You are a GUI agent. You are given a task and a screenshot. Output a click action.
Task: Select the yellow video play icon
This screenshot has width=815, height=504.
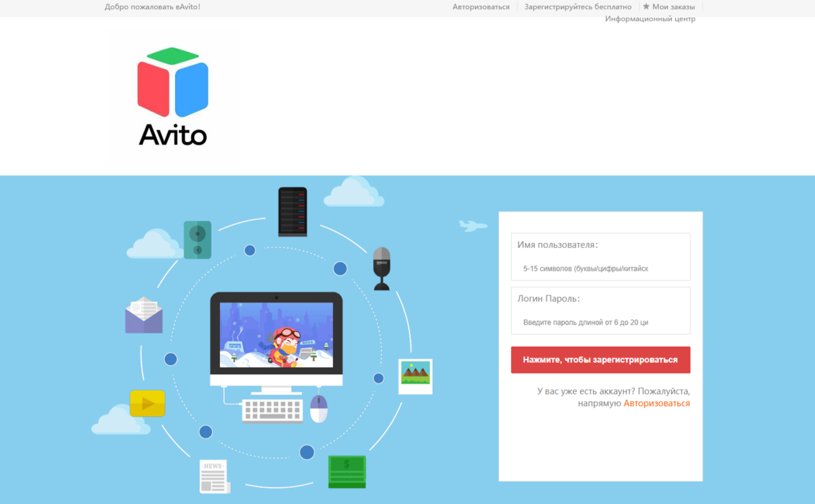click(x=146, y=403)
